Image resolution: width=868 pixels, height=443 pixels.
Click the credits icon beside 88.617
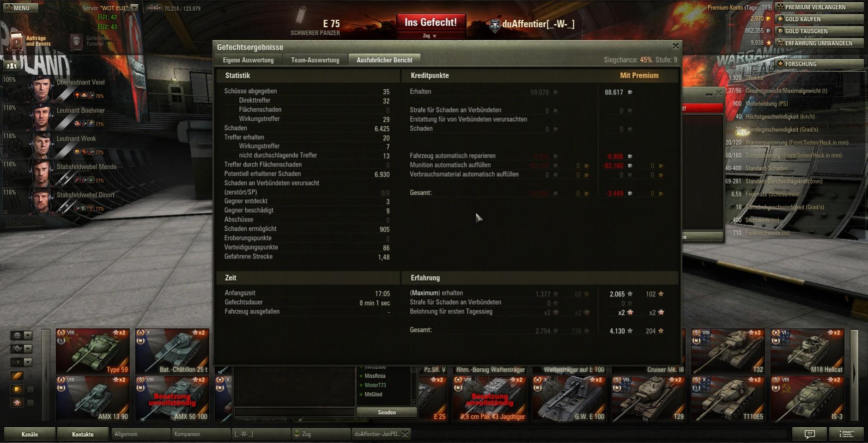[x=630, y=92]
